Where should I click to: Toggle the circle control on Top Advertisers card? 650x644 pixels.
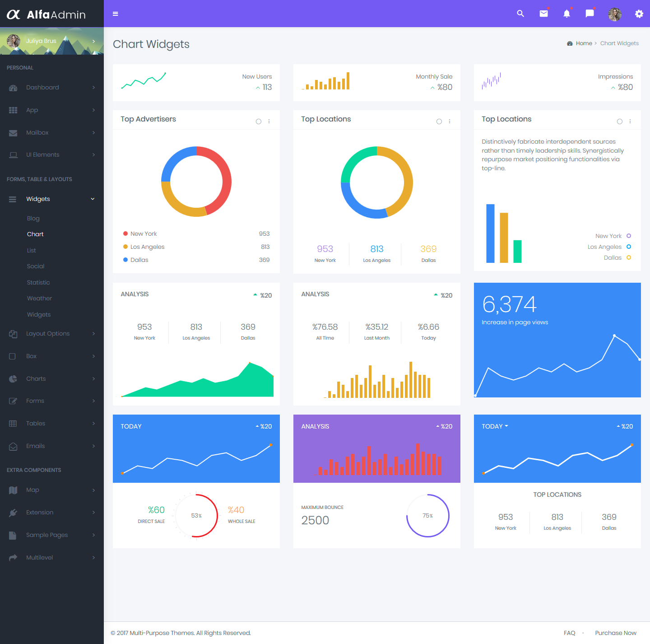(x=259, y=121)
